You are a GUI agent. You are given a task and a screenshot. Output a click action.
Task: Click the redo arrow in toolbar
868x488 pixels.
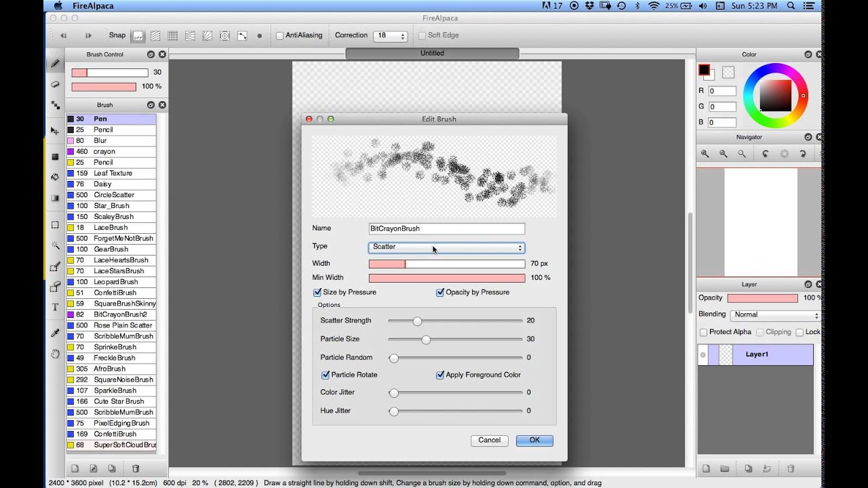[x=88, y=36]
